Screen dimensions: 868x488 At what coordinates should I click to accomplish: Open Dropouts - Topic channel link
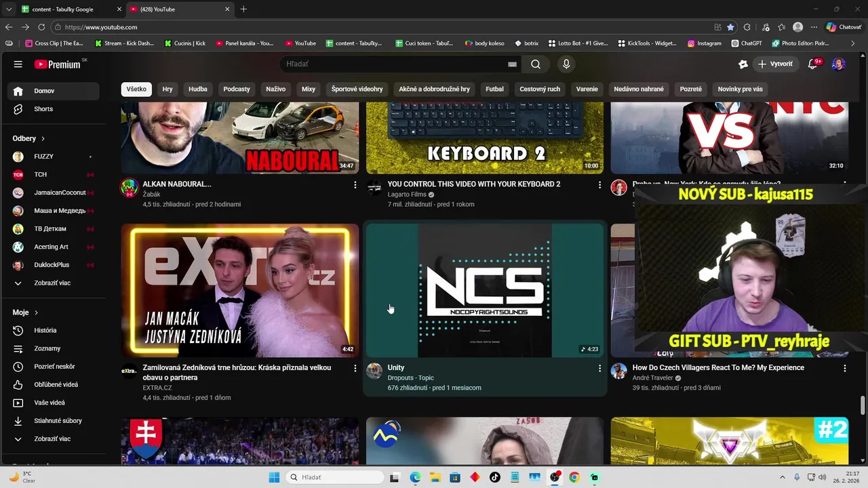click(x=410, y=378)
